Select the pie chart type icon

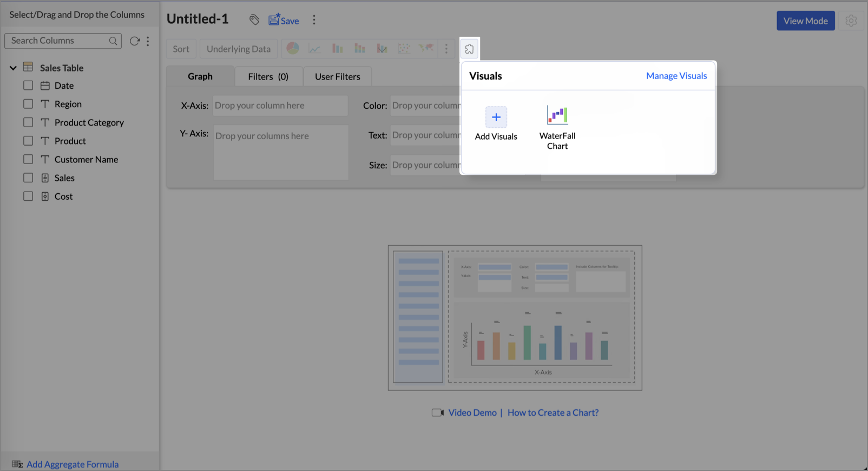point(293,49)
